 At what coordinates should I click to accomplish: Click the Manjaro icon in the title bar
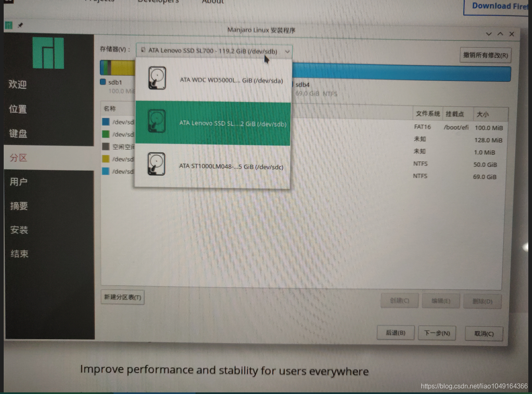point(8,25)
